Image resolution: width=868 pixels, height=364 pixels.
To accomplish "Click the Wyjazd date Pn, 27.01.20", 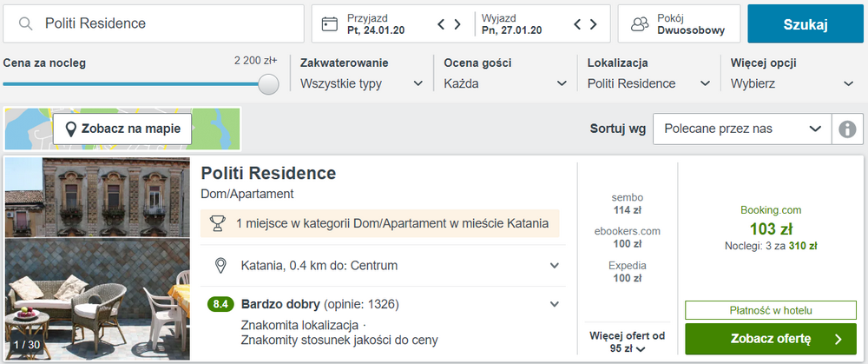I will click(x=511, y=30).
